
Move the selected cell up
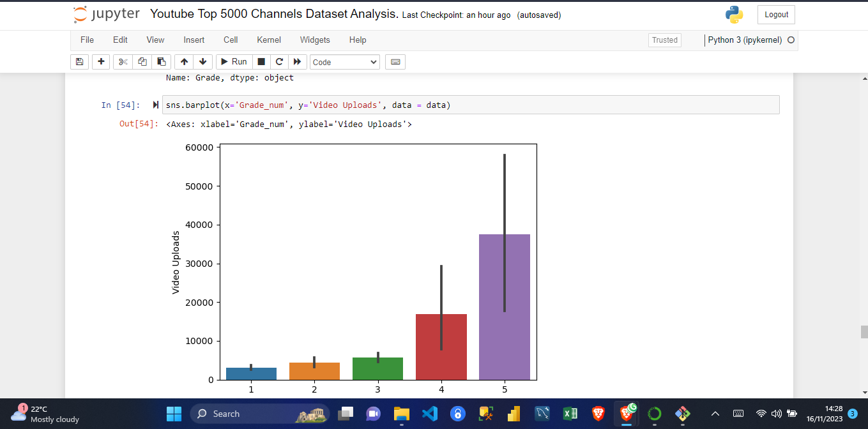[184, 62]
